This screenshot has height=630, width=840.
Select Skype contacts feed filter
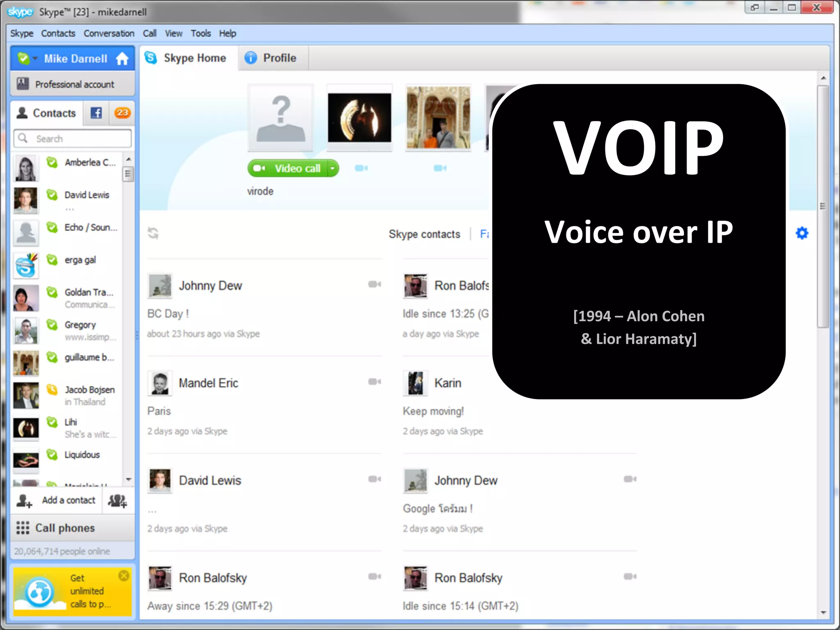coord(424,234)
